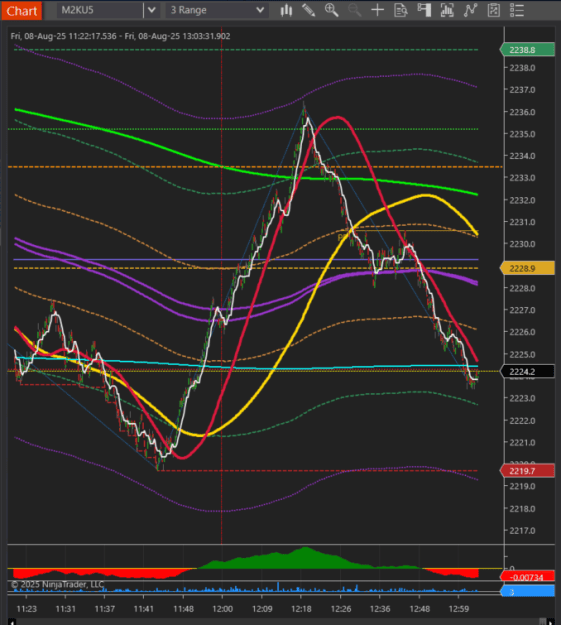Click the black 2224.2 current price marker
This screenshot has width=561, height=625.
[527, 371]
